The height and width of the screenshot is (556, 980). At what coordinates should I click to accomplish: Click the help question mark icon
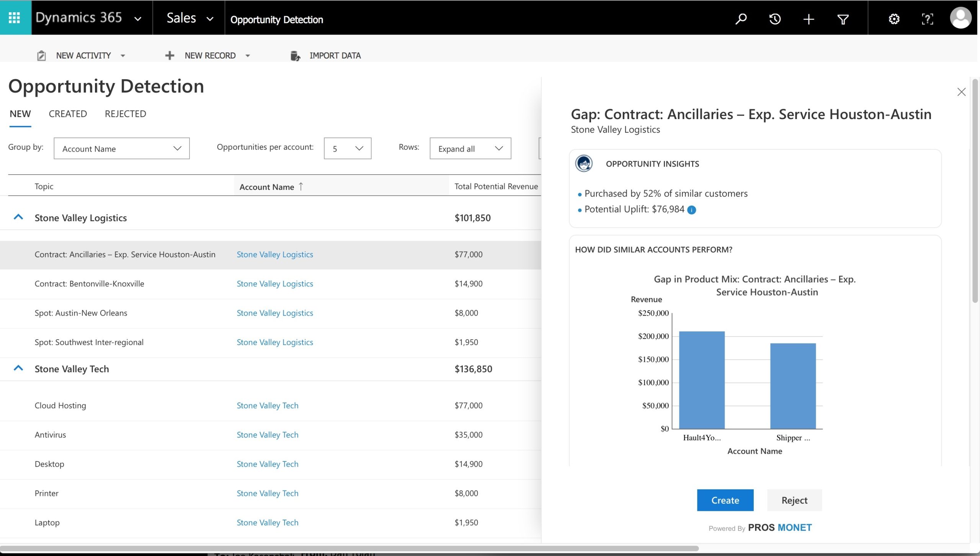(927, 19)
